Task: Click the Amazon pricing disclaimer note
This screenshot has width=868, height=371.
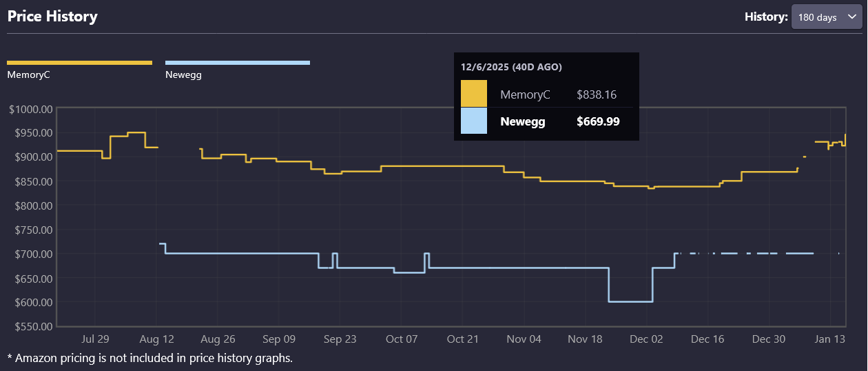Action: coord(149,358)
